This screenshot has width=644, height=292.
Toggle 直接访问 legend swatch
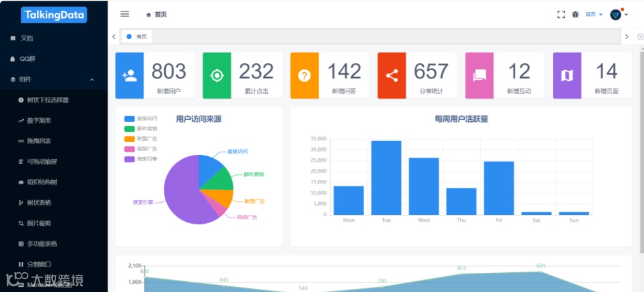click(x=129, y=119)
